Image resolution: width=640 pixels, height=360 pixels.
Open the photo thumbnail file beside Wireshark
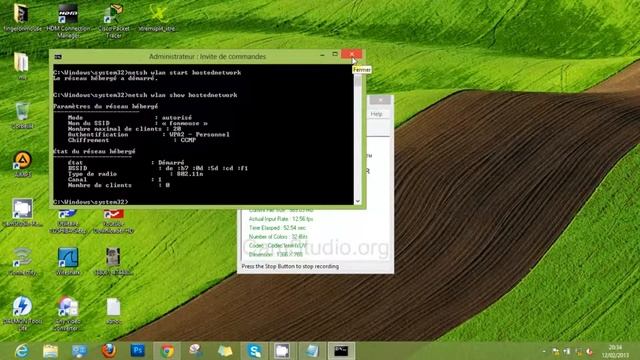pos(113,262)
